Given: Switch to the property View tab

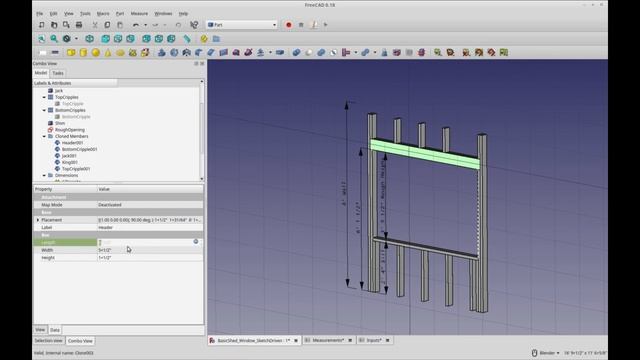Looking at the screenshot, I should coord(40,329).
